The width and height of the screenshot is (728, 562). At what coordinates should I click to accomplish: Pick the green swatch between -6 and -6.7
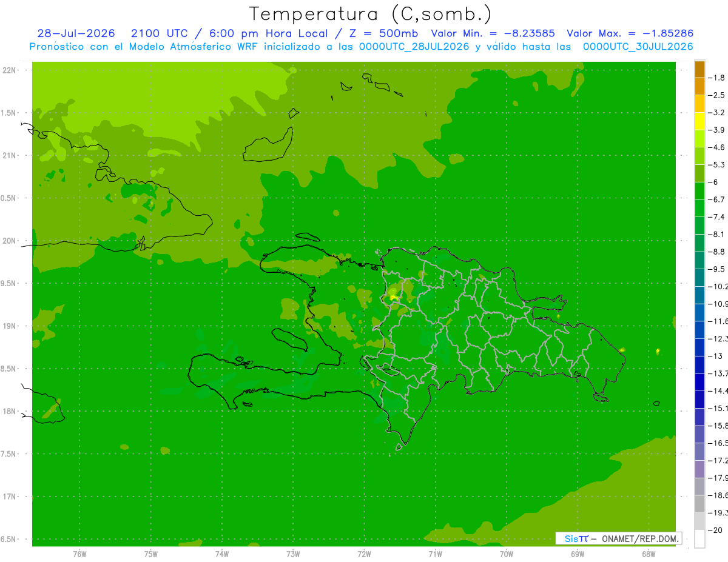coord(699,190)
